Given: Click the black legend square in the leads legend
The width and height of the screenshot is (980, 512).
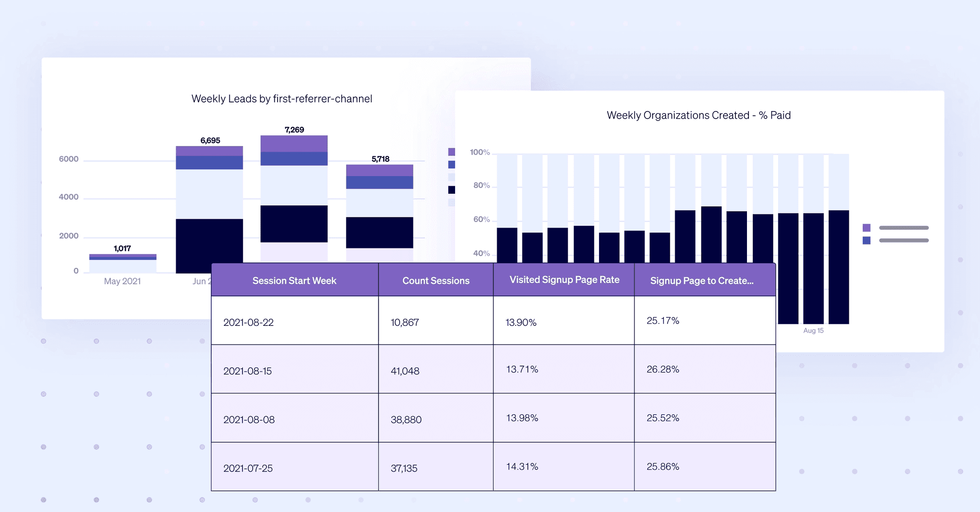Looking at the screenshot, I should 452,189.
